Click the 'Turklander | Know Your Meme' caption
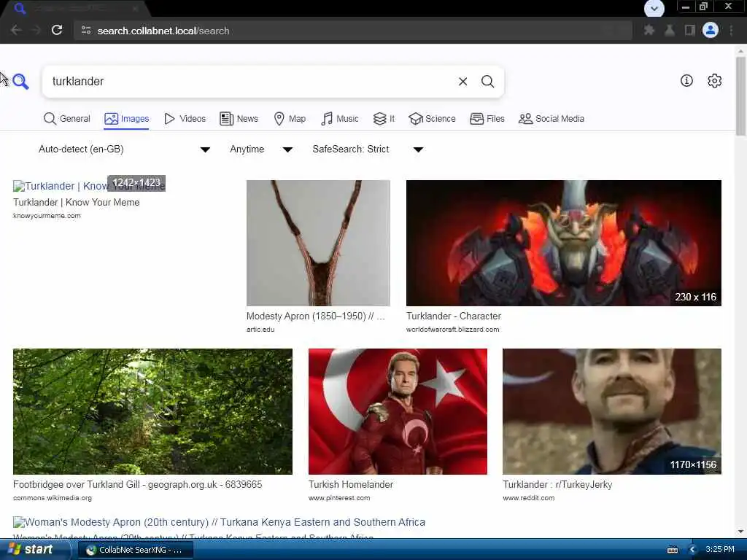Image resolution: width=747 pixels, height=560 pixels. pos(76,203)
